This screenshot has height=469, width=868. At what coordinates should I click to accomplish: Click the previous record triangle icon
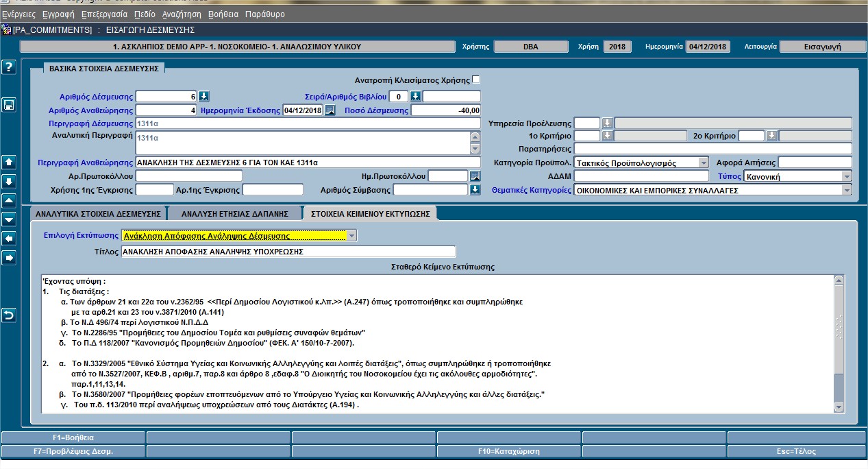pos(9,201)
